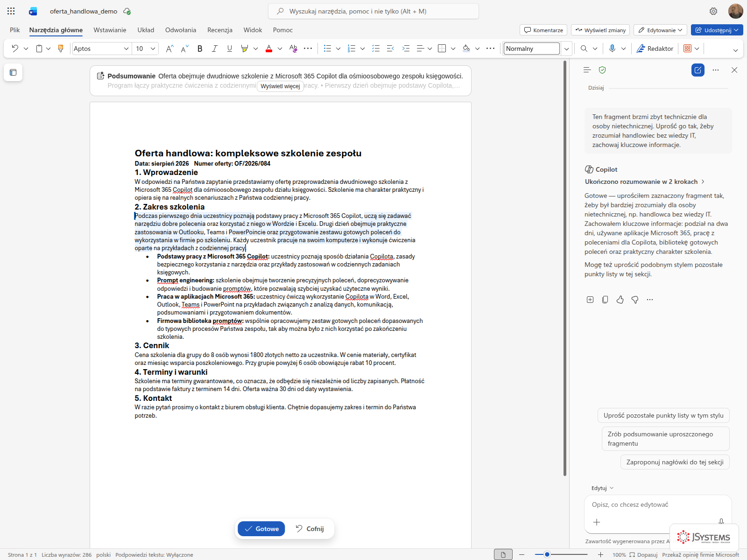Image resolution: width=747 pixels, height=560 pixels.
Task: Open the settings gear icon
Action: 713,11
